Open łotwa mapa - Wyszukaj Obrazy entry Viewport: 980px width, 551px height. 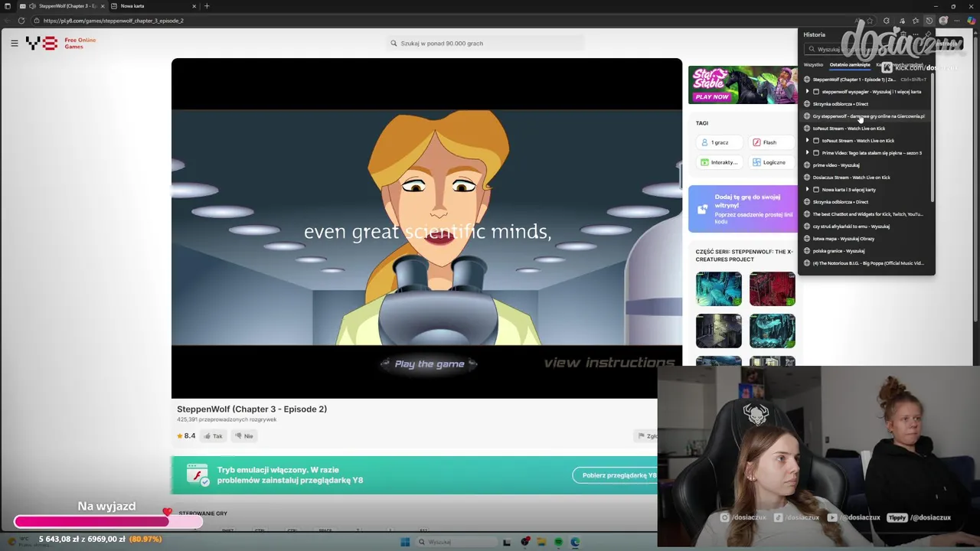tap(866, 239)
